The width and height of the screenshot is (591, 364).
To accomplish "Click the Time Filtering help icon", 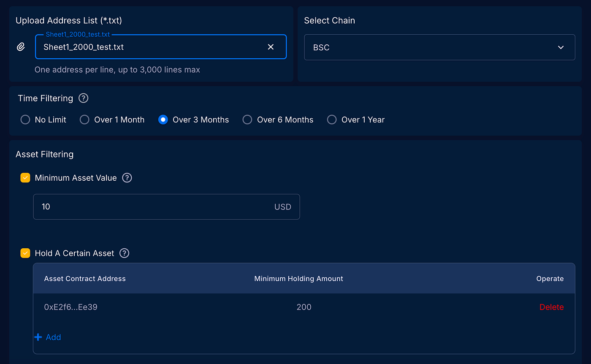I will pos(84,98).
